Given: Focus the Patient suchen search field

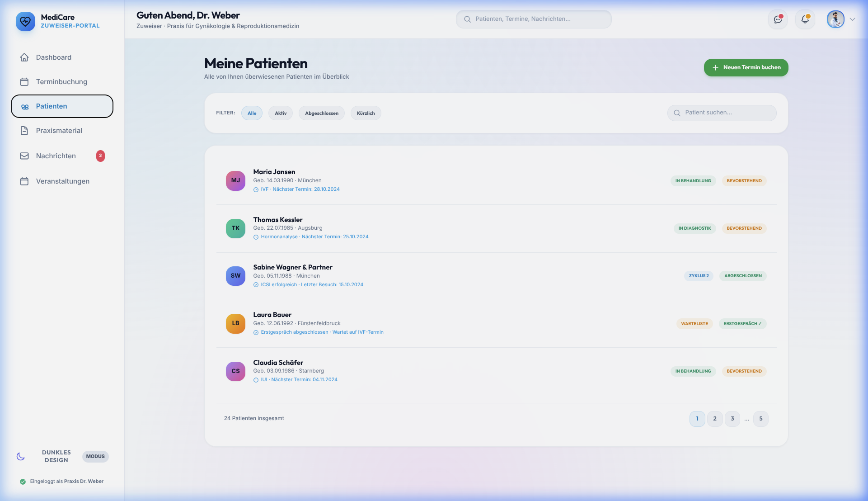Looking at the screenshot, I should [x=722, y=113].
